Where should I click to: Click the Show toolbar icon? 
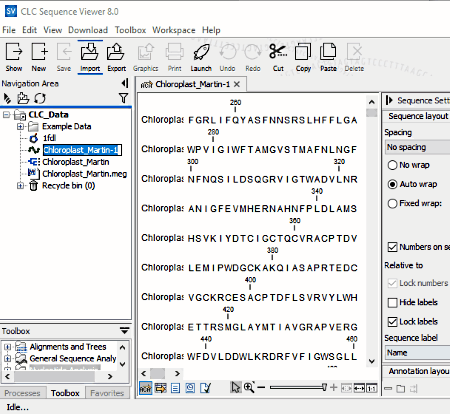click(14, 57)
